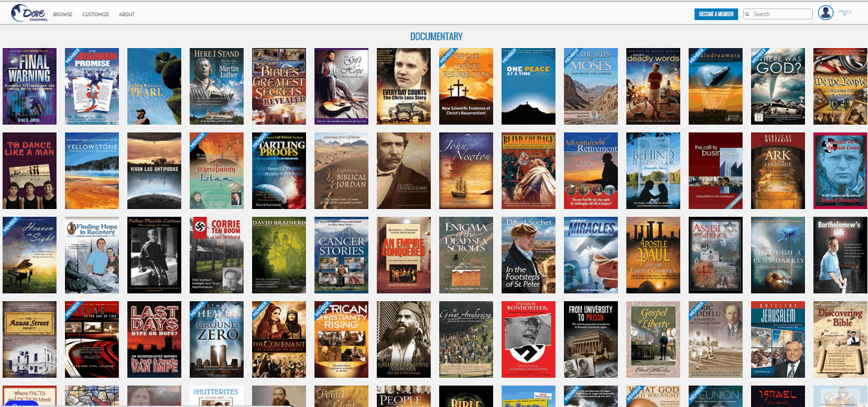This screenshot has width=868, height=407.
Task: Open the Yellowstone documentary thumbnail
Action: click(92, 171)
